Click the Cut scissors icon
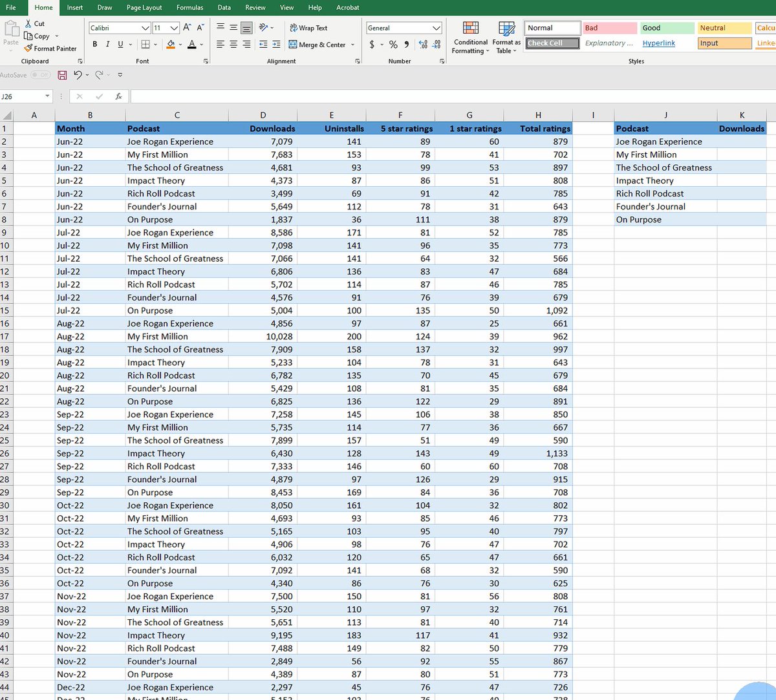The height and width of the screenshot is (700, 776). pyautogui.click(x=28, y=23)
